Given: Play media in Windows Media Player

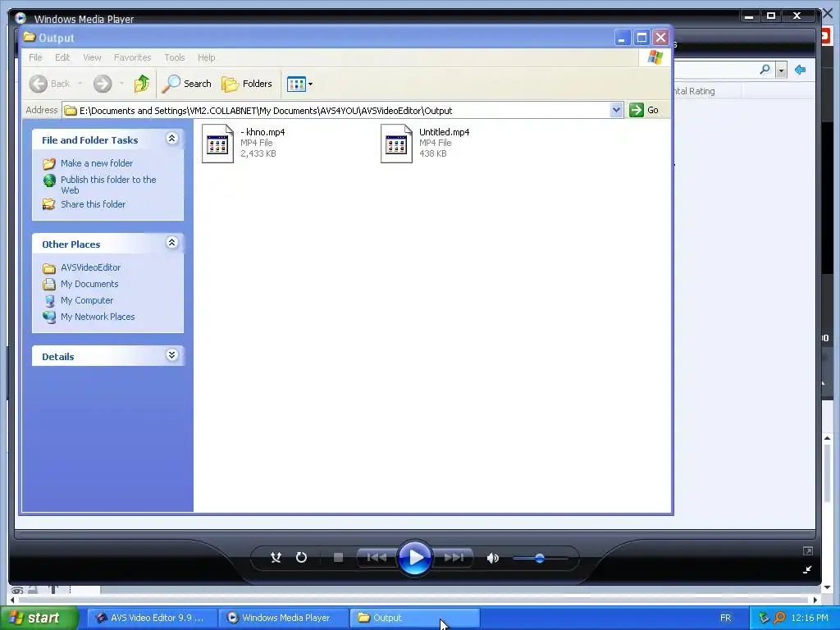Looking at the screenshot, I should pos(414,558).
